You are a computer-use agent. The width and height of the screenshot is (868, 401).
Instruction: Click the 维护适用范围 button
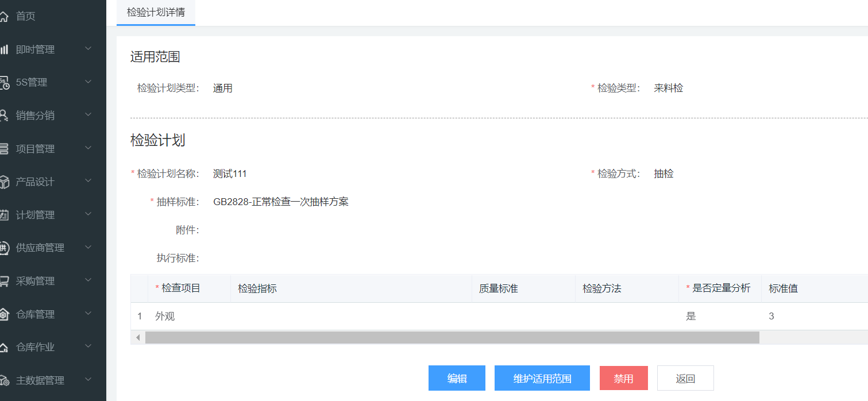pyautogui.click(x=542, y=378)
